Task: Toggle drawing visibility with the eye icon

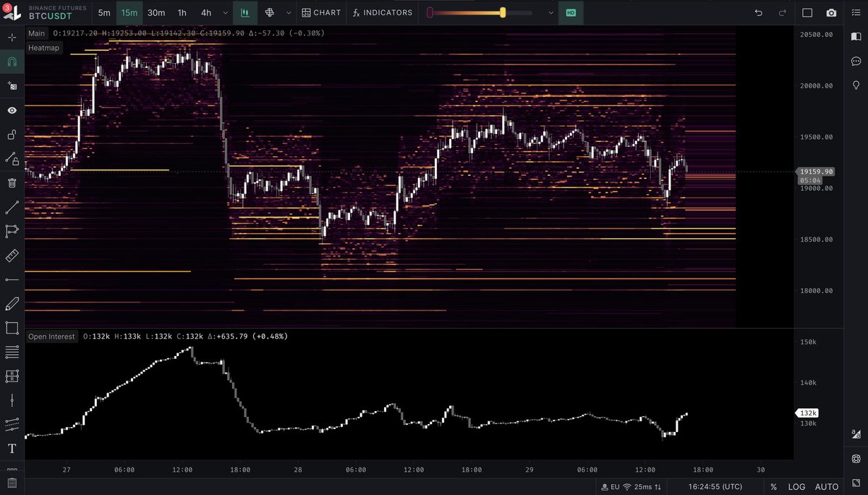Action: 12,110
